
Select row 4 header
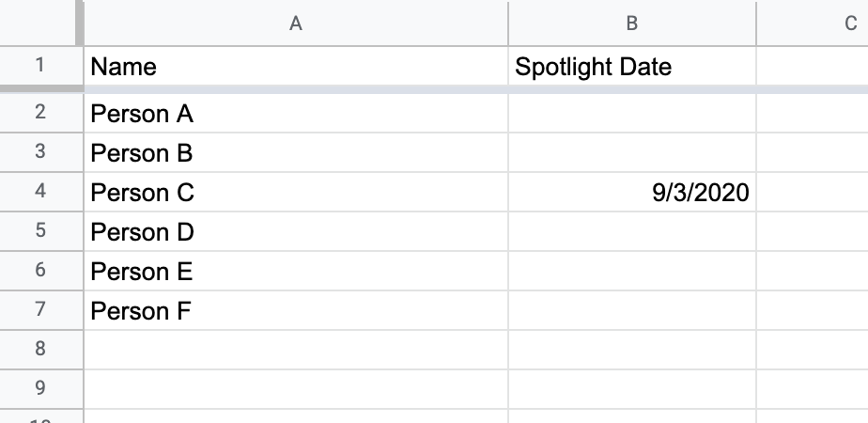pyautogui.click(x=39, y=192)
